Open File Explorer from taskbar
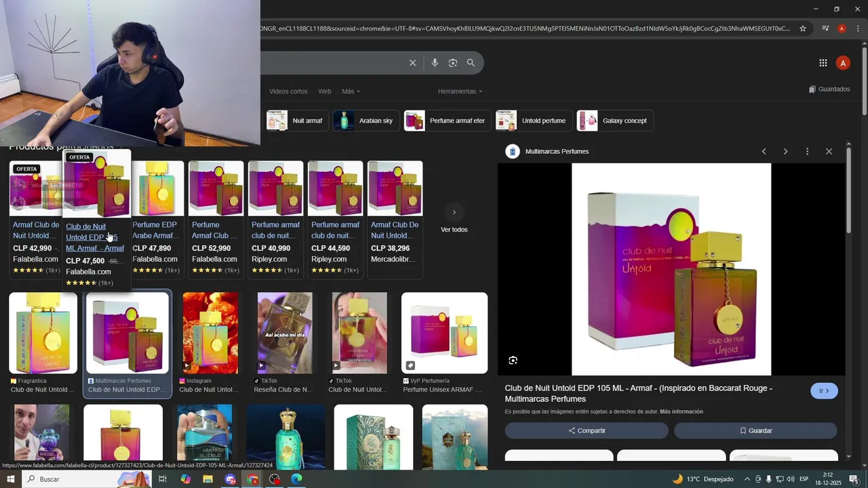868x488 pixels. [208, 479]
